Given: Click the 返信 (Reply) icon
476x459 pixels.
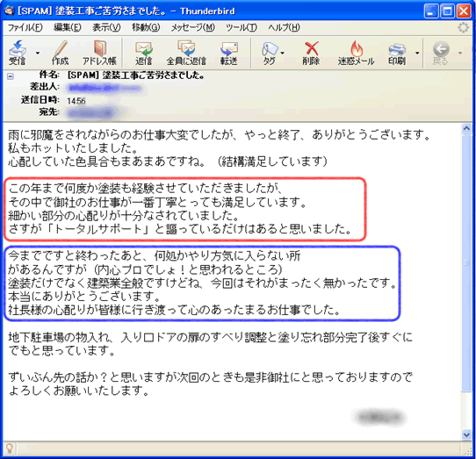Looking at the screenshot, I should pyautogui.click(x=143, y=53).
